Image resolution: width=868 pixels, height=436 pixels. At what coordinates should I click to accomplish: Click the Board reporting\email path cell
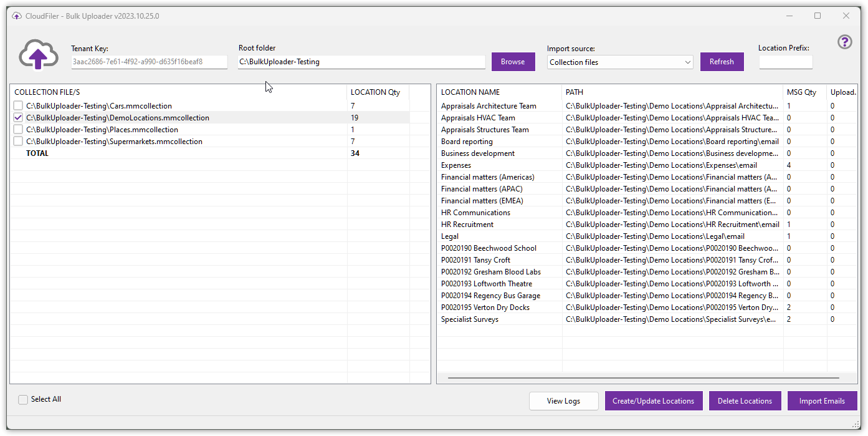(x=672, y=142)
